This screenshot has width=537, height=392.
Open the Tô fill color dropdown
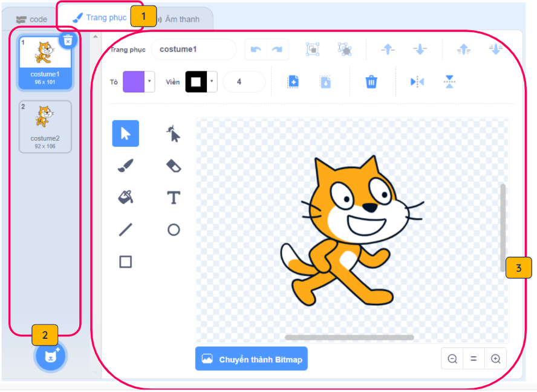click(x=149, y=82)
